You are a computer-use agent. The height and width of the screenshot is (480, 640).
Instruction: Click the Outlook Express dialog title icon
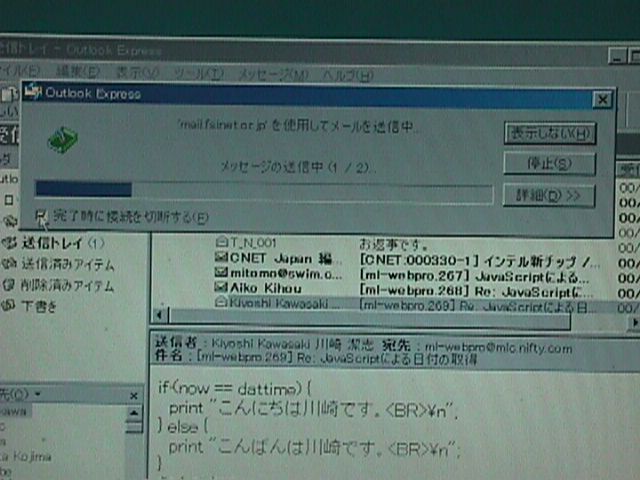click(x=33, y=92)
